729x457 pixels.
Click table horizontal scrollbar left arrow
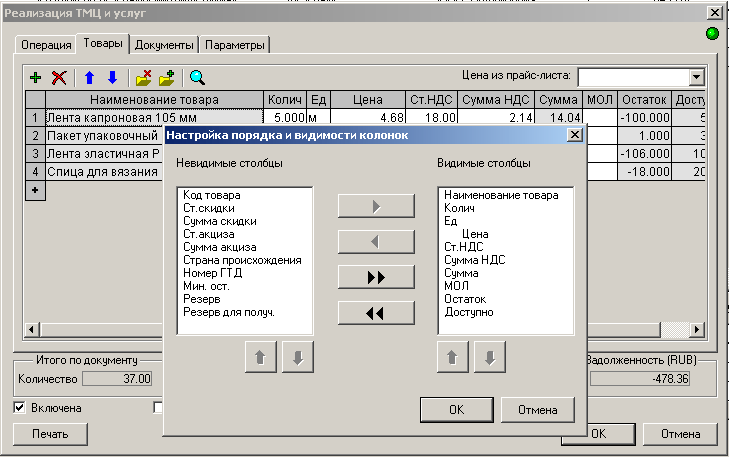pyautogui.click(x=32, y=330)
